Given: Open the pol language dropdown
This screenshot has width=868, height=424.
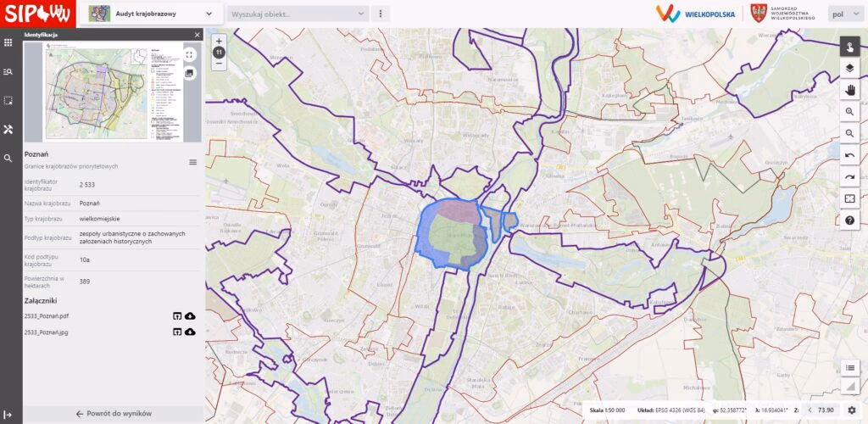Looking at the screenshot, I should click(843, 14).
